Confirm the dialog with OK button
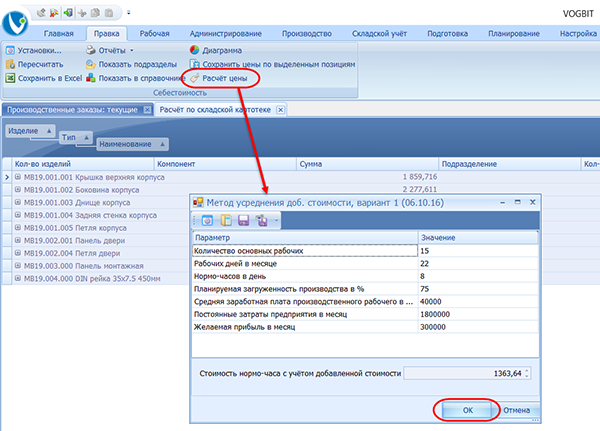The height and width of the screenshot is (431, 600). [467, 410]
